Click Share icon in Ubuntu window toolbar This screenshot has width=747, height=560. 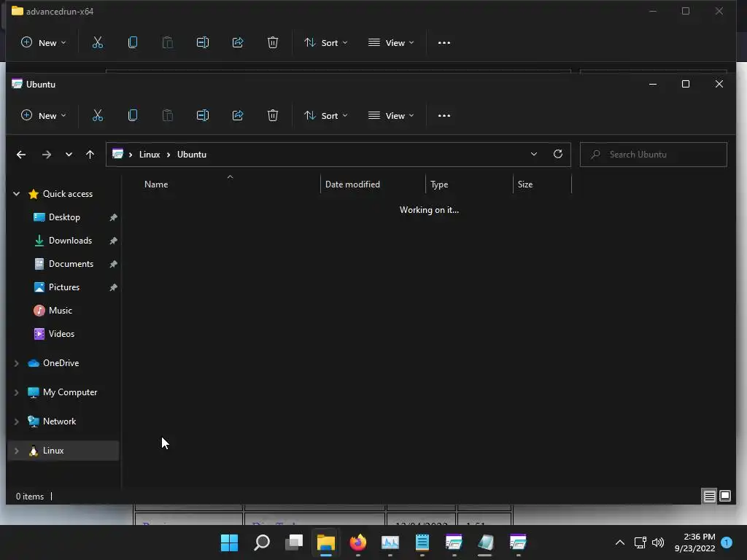(x=238, y=115)
